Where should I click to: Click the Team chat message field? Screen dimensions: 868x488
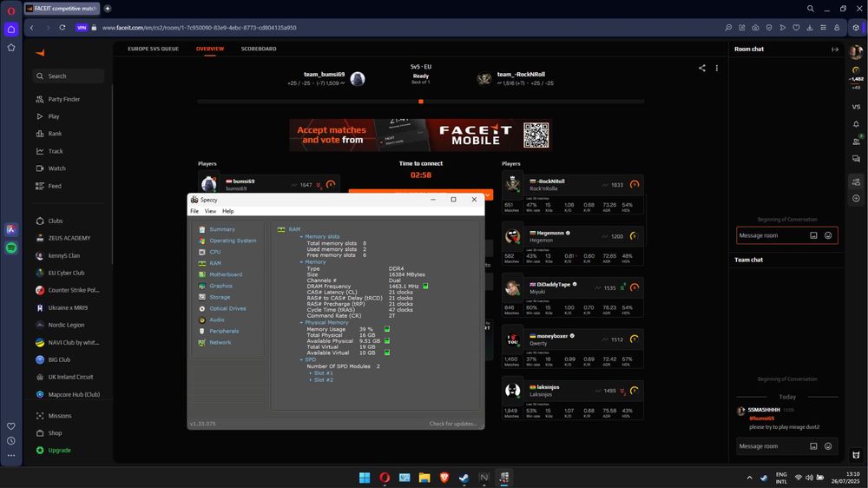pos(772,446)
